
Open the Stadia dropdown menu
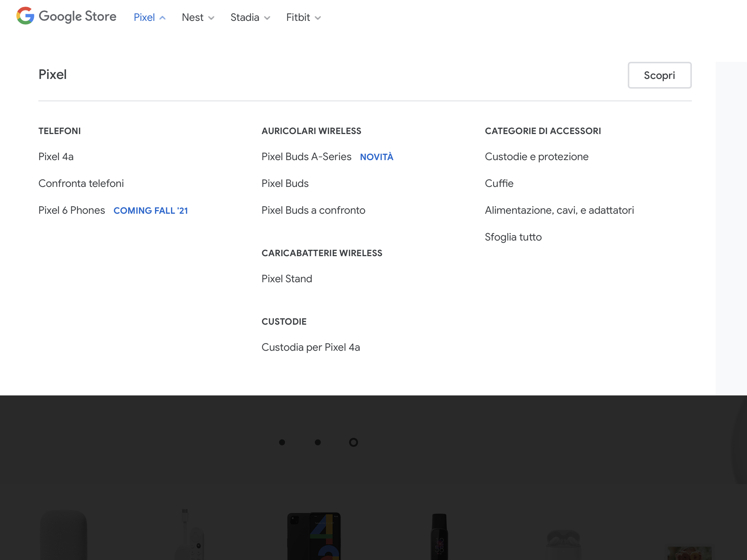[250, 17]
